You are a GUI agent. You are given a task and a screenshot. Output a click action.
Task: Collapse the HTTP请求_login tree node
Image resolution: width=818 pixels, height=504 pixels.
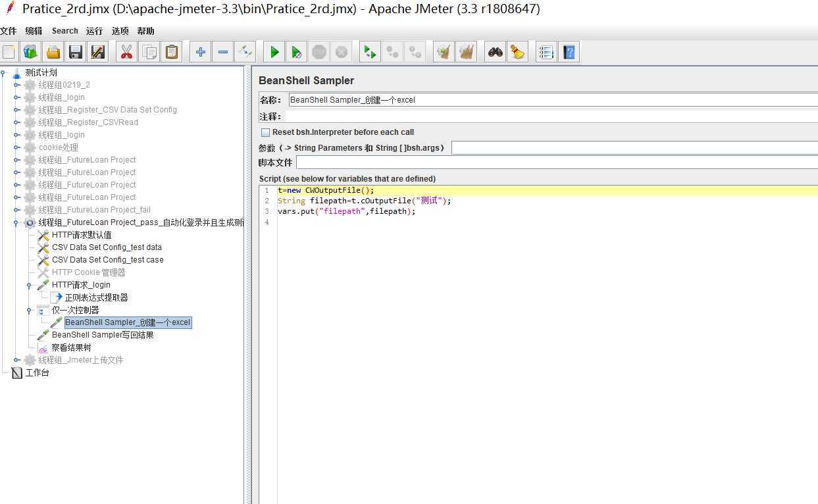click(x=29, y=286)
